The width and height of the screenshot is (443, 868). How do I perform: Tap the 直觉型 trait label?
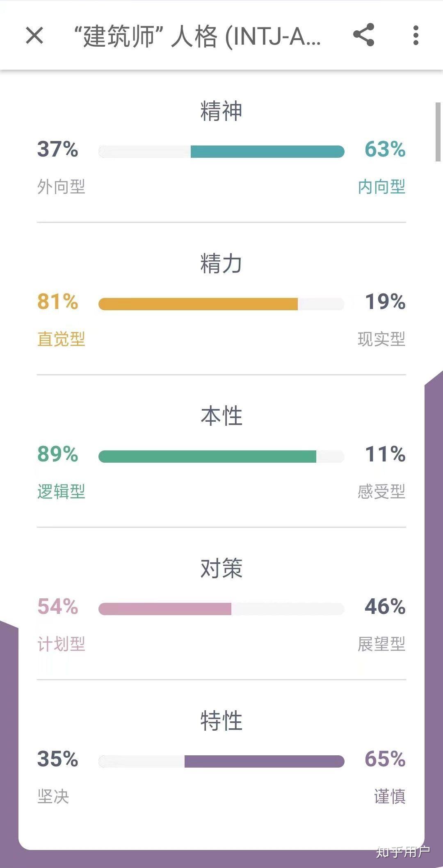pos(61,339)
